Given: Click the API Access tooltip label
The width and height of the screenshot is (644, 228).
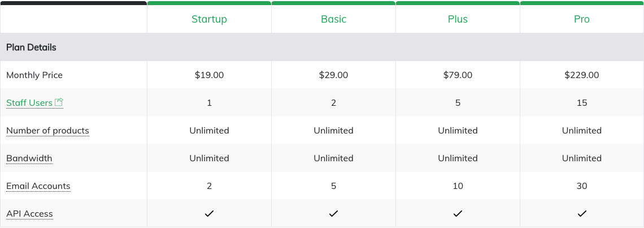Looking at the screenshot, I should coord(29,214).
